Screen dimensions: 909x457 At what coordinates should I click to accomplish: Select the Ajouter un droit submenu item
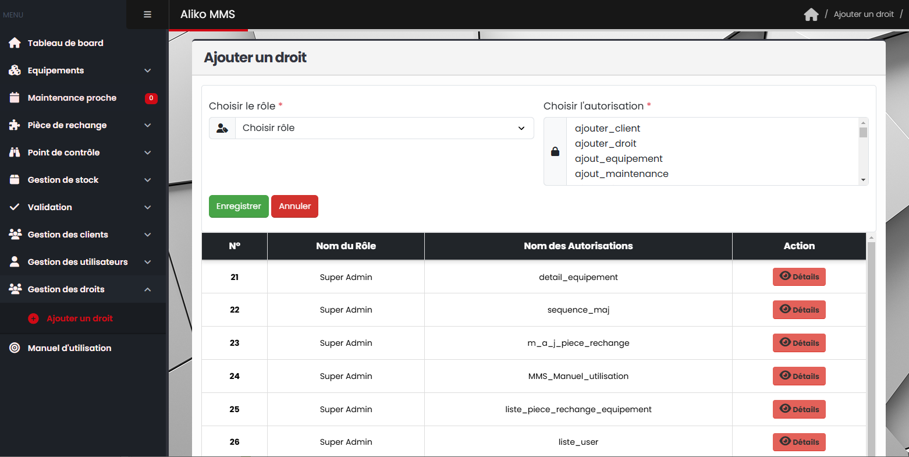coord(79,319)
